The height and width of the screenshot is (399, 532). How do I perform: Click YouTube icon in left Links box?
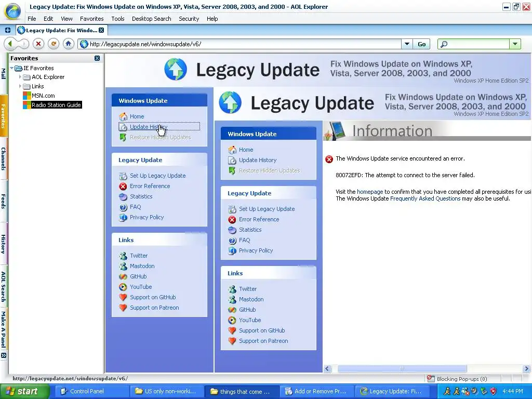tap(123, 287)
